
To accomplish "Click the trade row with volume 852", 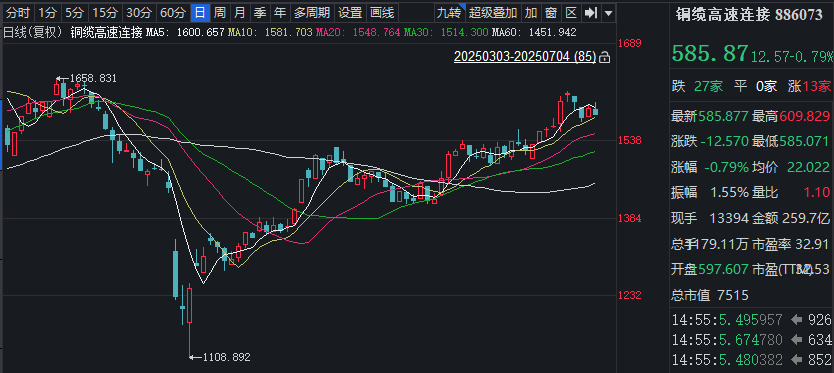I will (x=751, y=360).
